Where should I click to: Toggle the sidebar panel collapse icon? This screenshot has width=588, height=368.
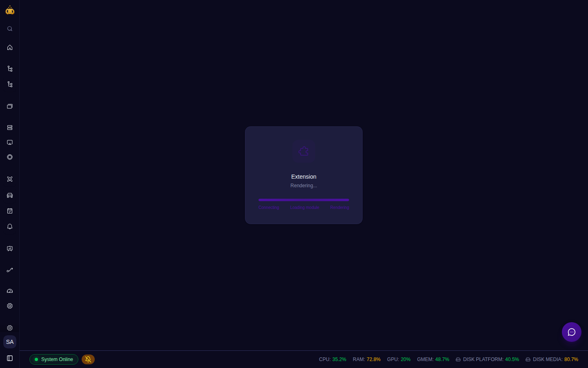coord(10,358)
